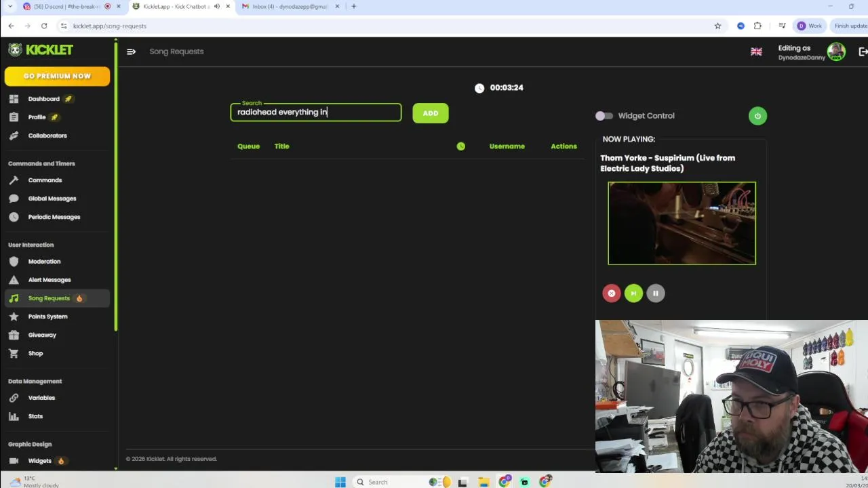
Task: Open Collaborators in the sidebar
Action: point(47,136)
